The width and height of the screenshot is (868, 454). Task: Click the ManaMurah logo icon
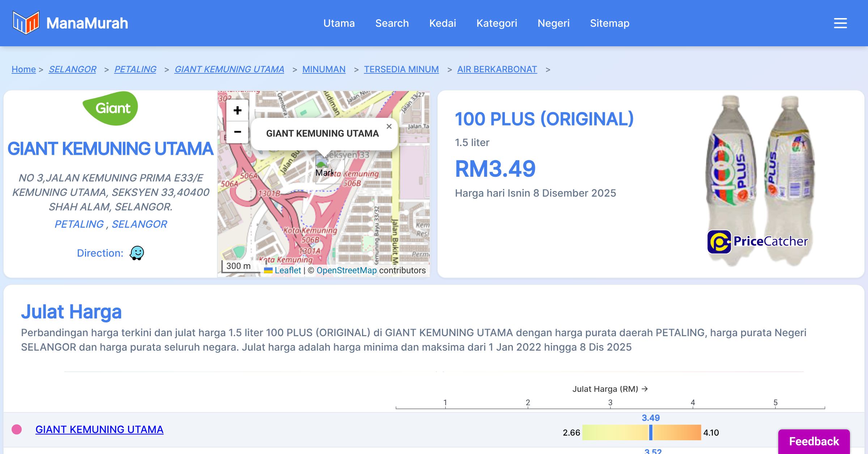(26, 23)
